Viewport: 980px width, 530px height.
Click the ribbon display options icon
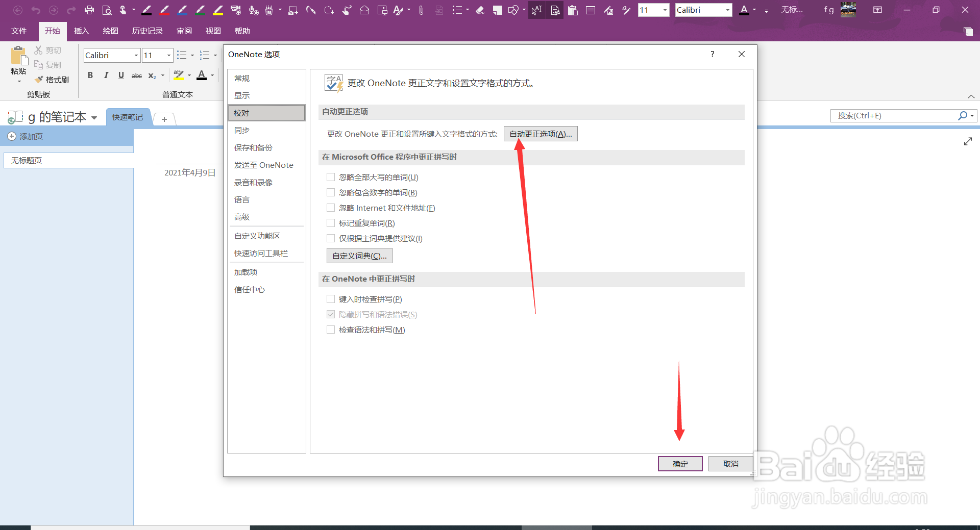877,10
